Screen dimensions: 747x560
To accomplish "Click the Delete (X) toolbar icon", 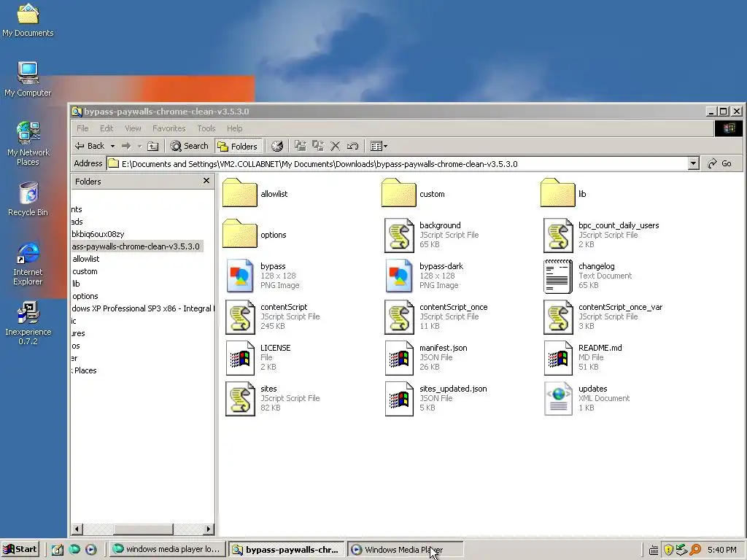I will click(336, 146).
